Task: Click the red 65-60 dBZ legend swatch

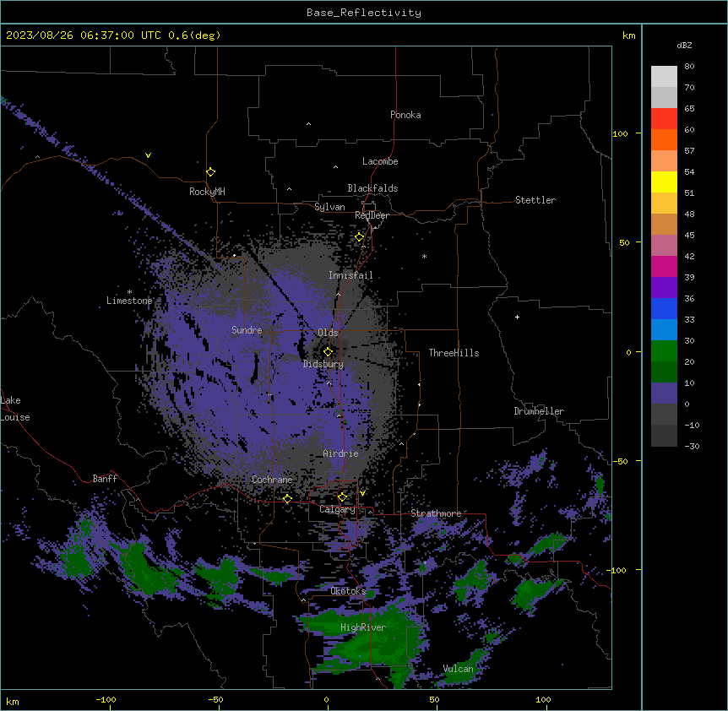Action: point(664,119)
